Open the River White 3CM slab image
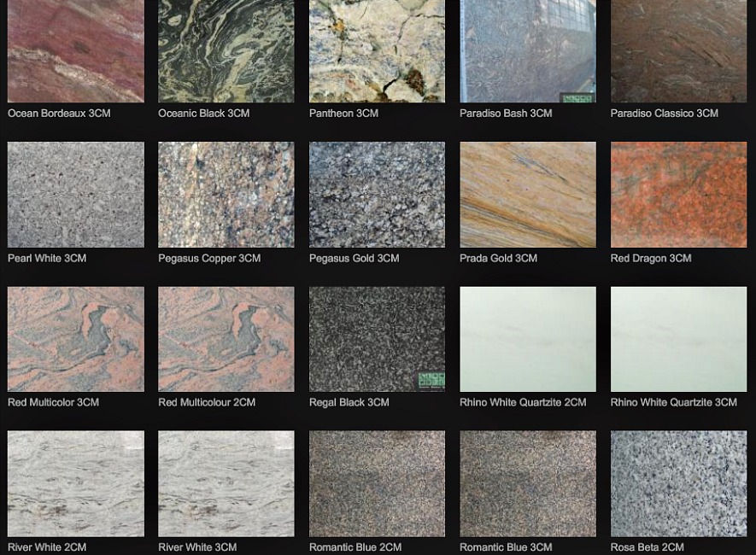This screenshot has height=555, width=756. pyautogui.click(x=226, y=483)
